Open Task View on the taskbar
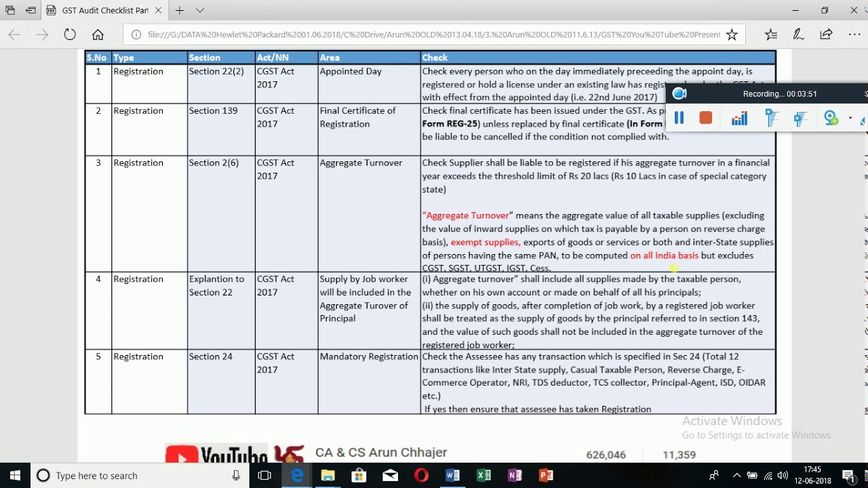Screen dimensions: 868x488 pyautogui.click(x=265, y=476)
